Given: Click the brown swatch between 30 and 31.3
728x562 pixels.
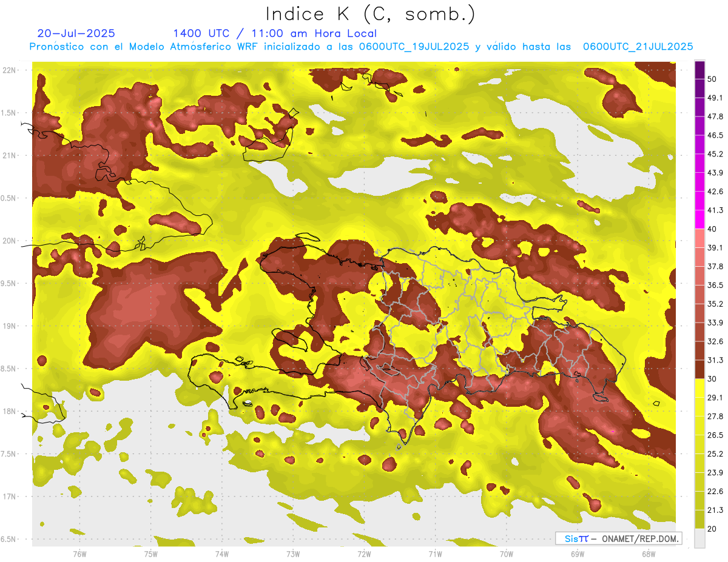Looking at the screenshot, I should pyautogui.click(x=699, y=369).
